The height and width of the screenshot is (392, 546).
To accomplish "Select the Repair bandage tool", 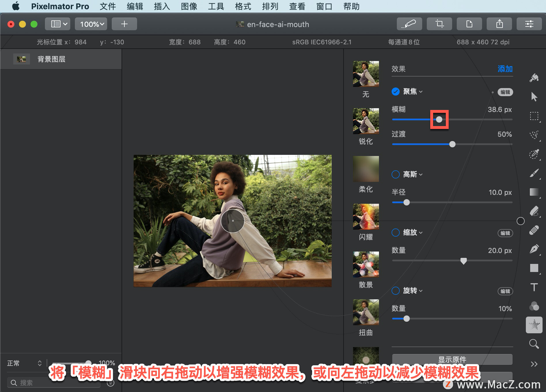I will (x=534, y=230).
